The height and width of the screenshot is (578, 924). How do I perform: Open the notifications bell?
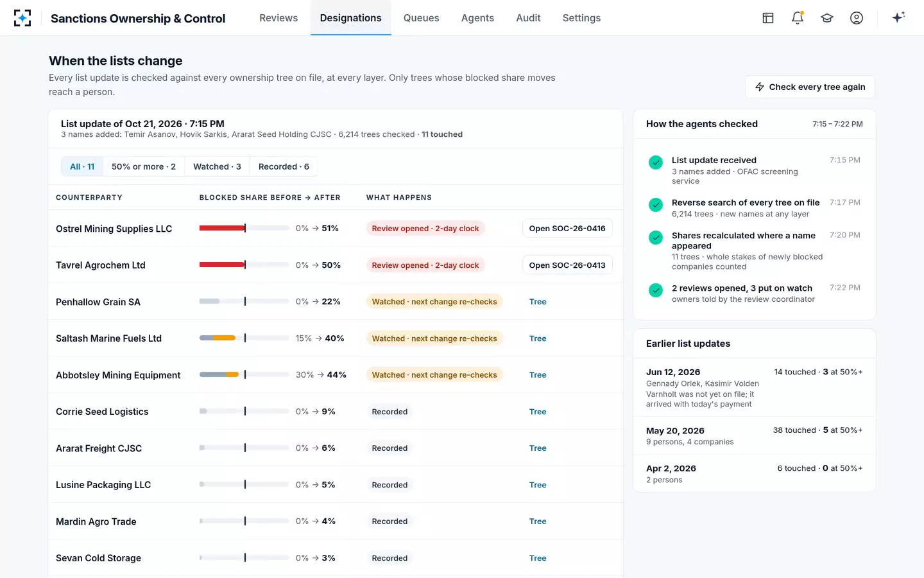[x=798, y=18]
